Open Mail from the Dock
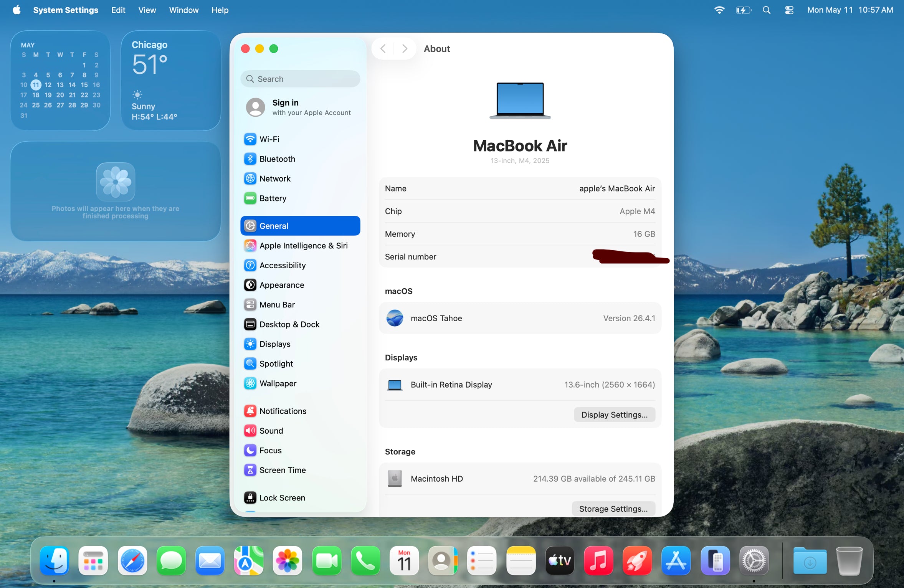Viewport: 904px width, 588px height. [x=210, y=560]
